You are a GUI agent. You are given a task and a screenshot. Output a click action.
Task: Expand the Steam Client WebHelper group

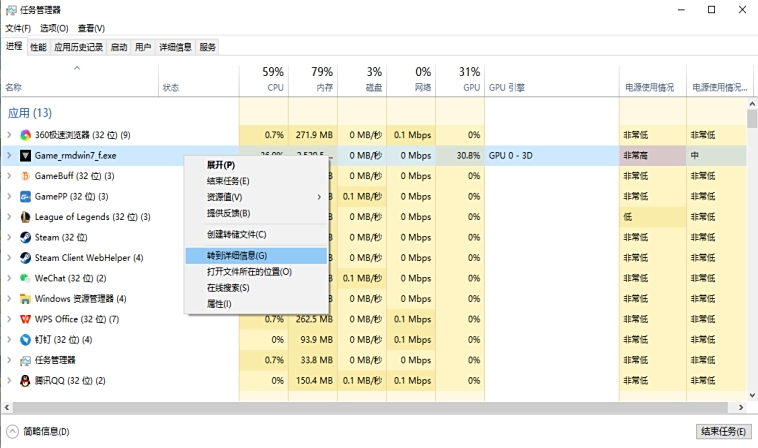(10, 258)
